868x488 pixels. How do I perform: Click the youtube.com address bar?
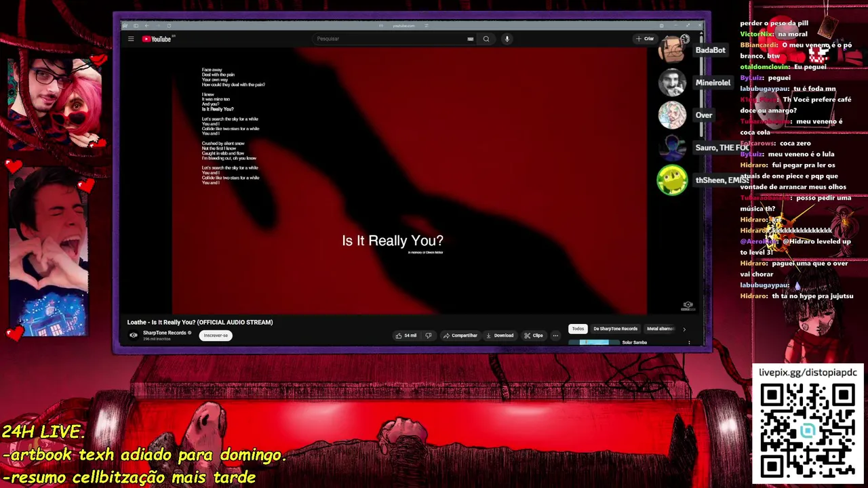point(403,26)
